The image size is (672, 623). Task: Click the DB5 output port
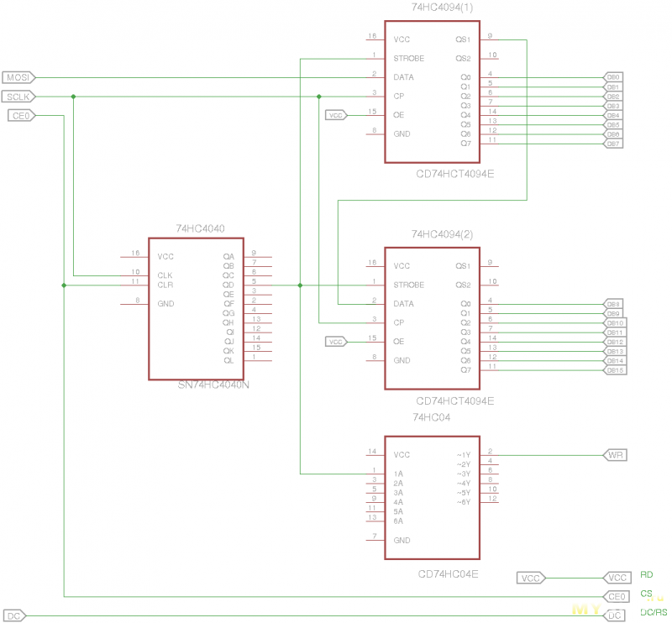(x=613, y=125)
